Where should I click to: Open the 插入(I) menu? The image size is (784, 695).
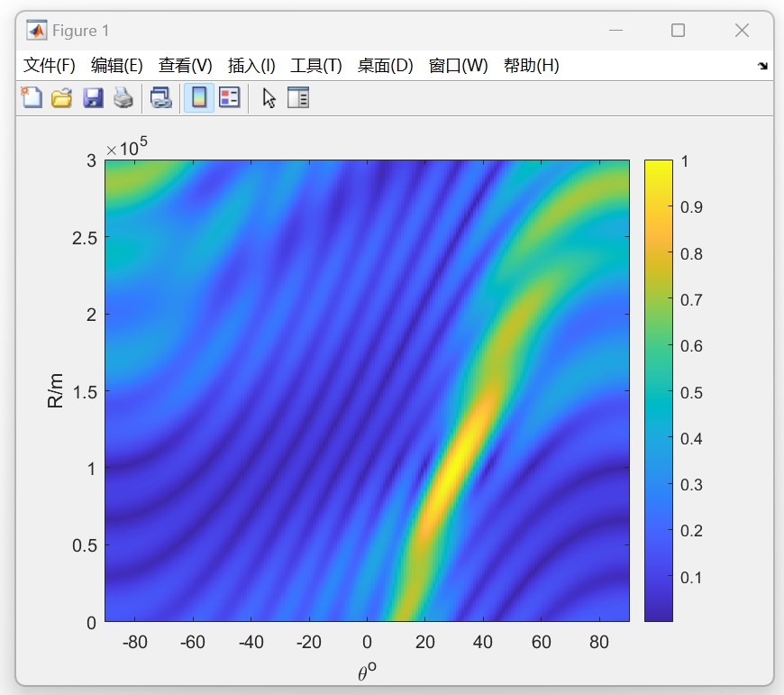click(x=251, y=66)
